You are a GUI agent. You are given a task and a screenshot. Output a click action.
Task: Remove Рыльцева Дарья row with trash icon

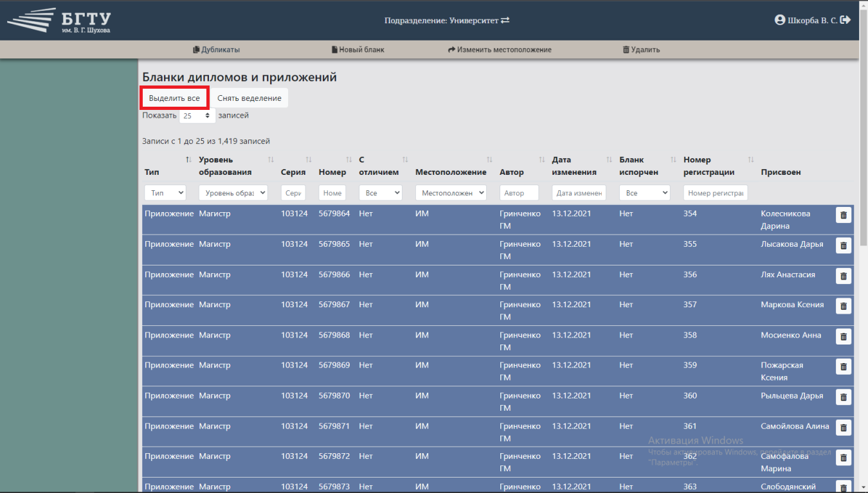point(844,397)
